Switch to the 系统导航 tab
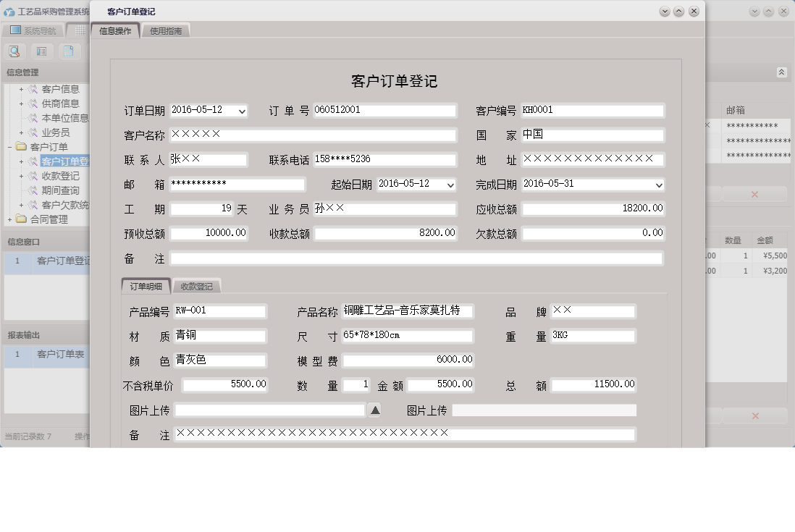The height and width of the screenshot is (532, 795). [34, 31]
